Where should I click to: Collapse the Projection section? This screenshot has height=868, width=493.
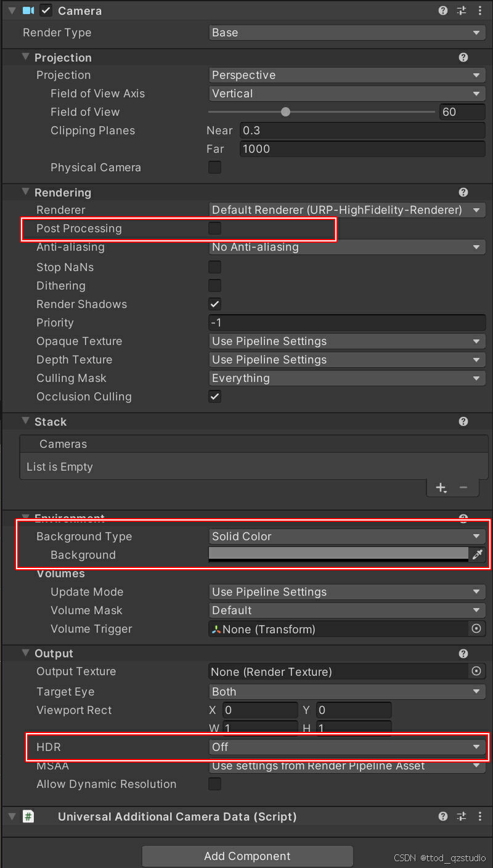pos(25,57)
